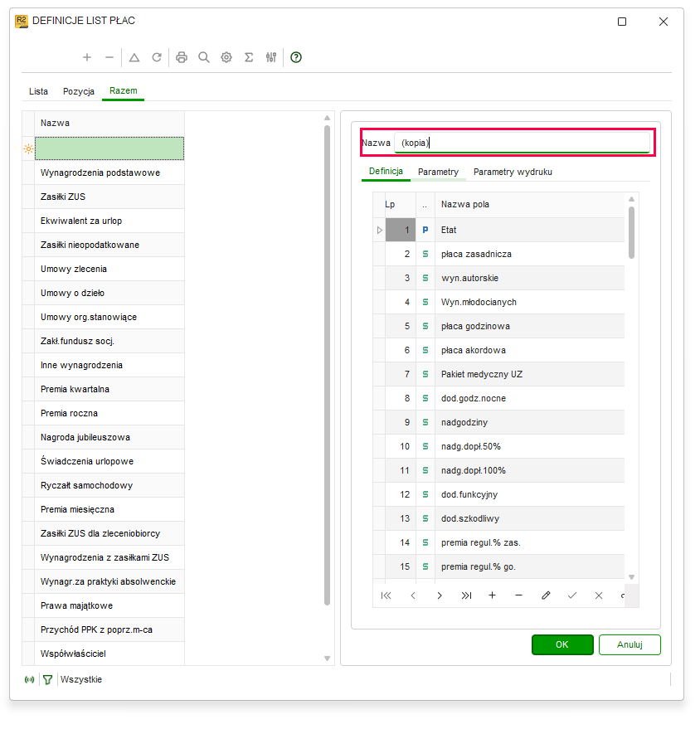700x729 pixels.
Task: Select the 'Zasiłki ZUS' row
Action: pyautogui.click(x=109, y=197)
